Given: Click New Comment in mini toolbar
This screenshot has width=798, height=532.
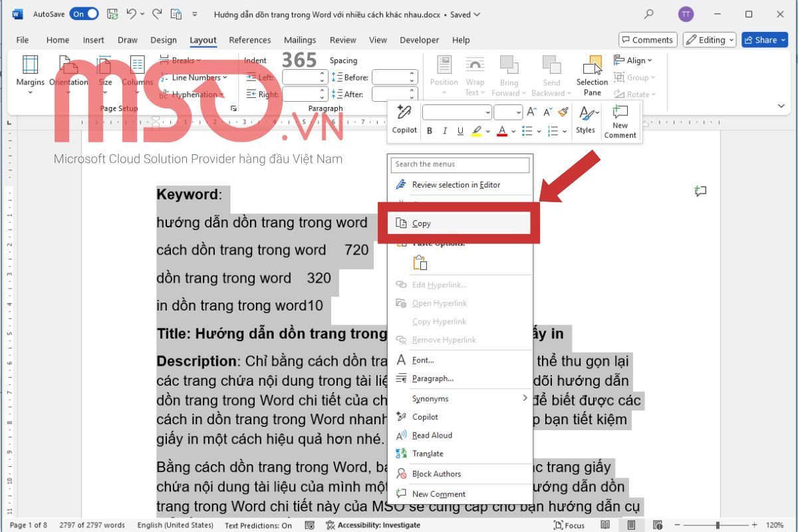Looking at the screenshot, I should [x=620, y=122].
